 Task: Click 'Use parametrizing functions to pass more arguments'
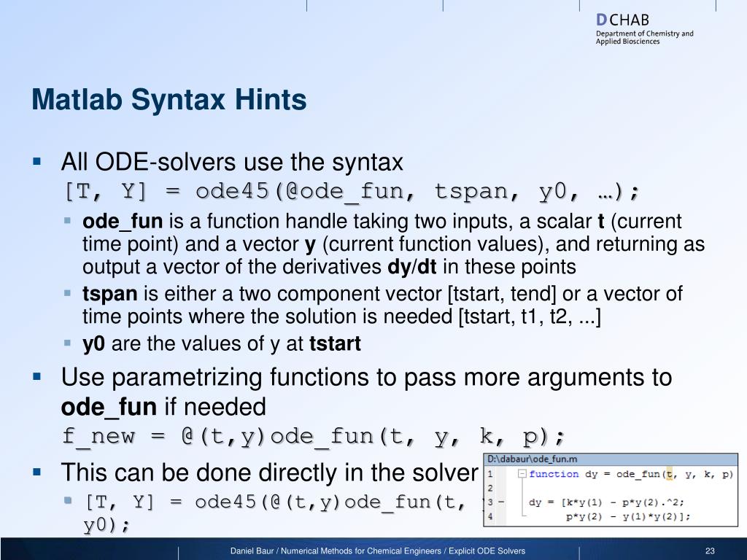(366, 377)
